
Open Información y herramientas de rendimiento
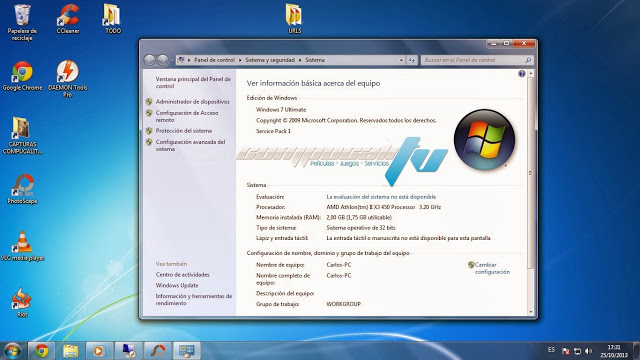193,300
